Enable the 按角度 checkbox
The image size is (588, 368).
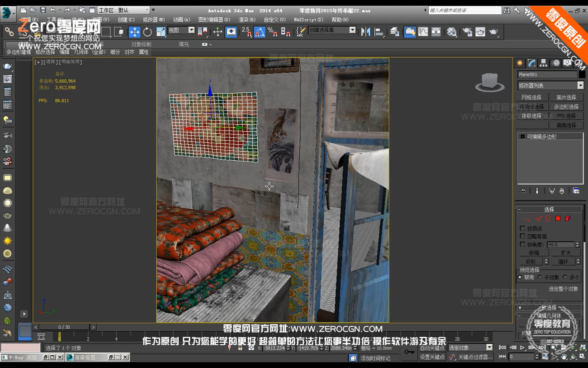[x=523, y=245]
